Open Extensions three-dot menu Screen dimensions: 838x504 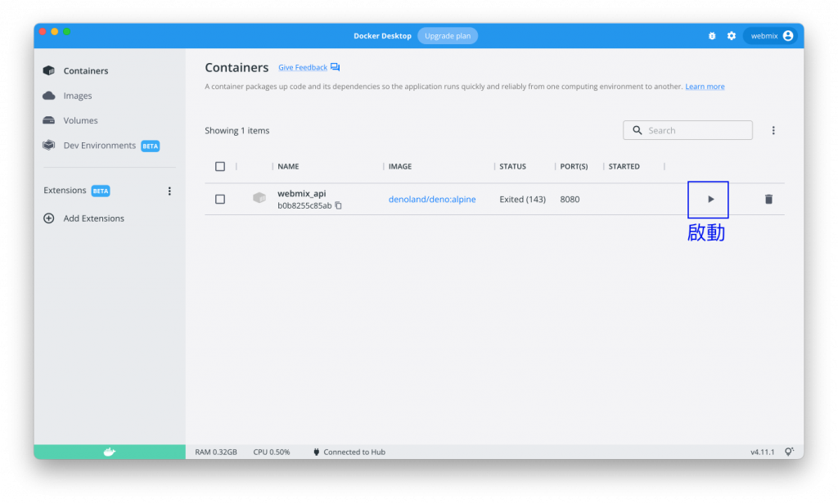coord(169,191)
